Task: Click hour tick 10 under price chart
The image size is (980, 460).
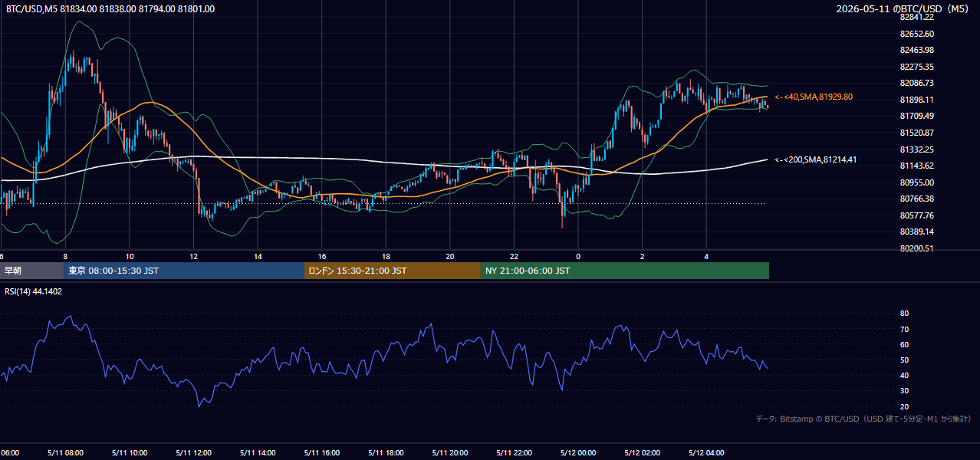Action: 130,257
